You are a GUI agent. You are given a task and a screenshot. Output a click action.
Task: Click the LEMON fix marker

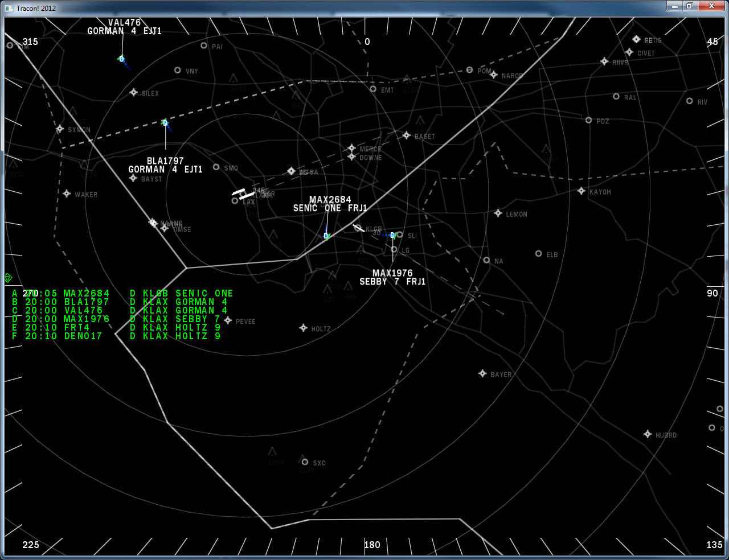pos(498,213)
